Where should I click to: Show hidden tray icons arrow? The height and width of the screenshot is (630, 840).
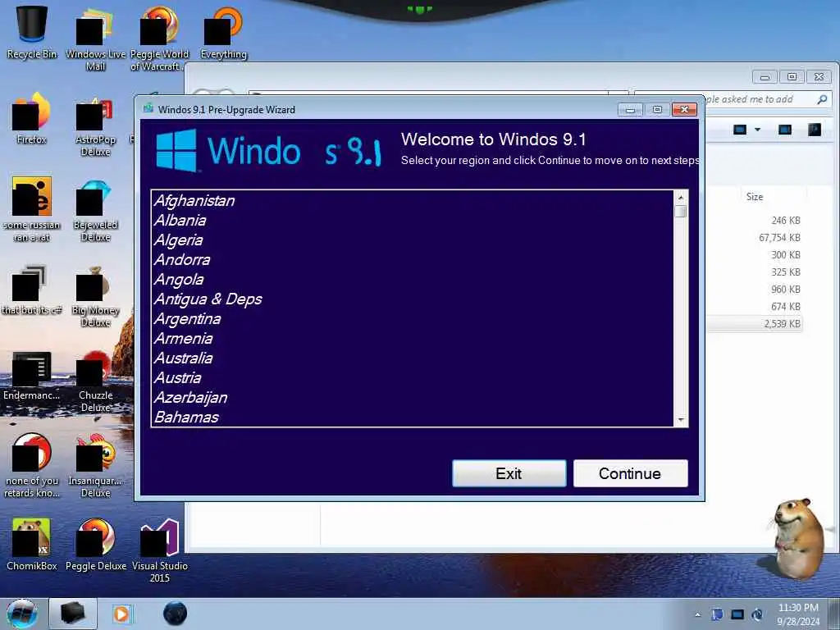pyautogui.click(x=697, y=615)
